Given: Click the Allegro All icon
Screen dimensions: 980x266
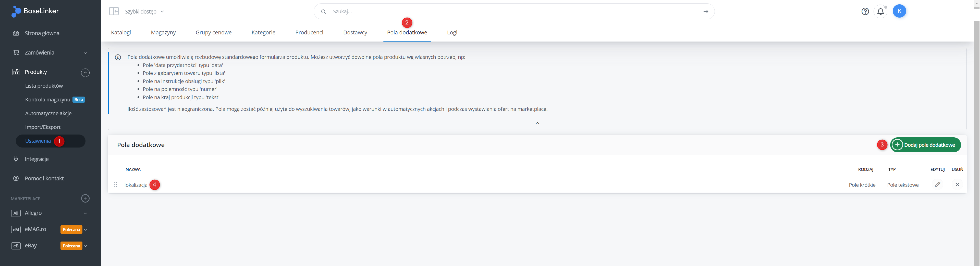Looking at the screenshot, I should point(16,213).
